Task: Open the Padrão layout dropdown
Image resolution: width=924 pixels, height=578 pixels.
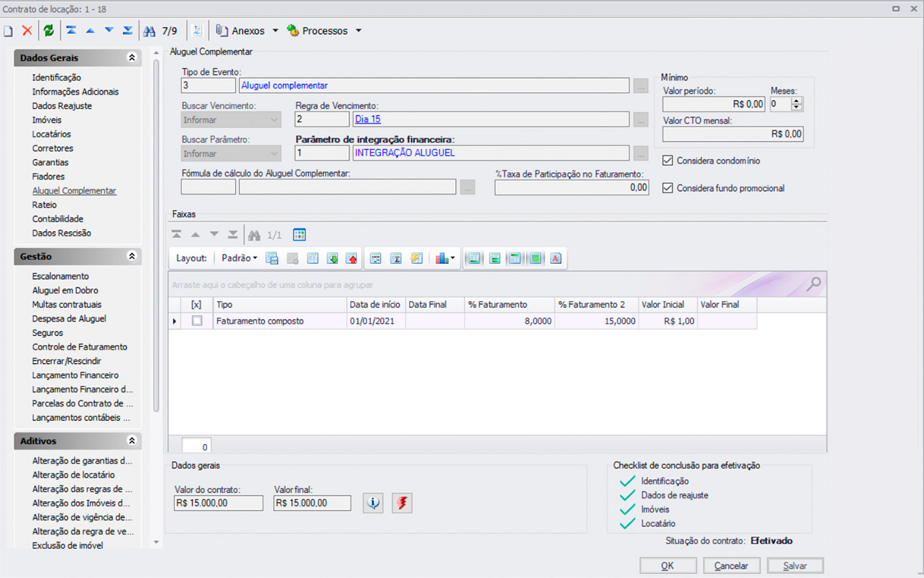Action: click(x=239, y=258)
